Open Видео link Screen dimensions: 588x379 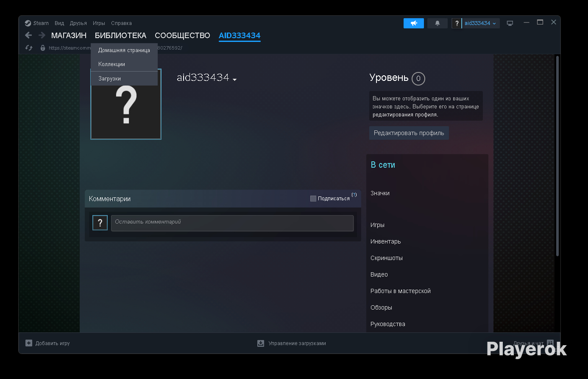[x=379, y=274]
